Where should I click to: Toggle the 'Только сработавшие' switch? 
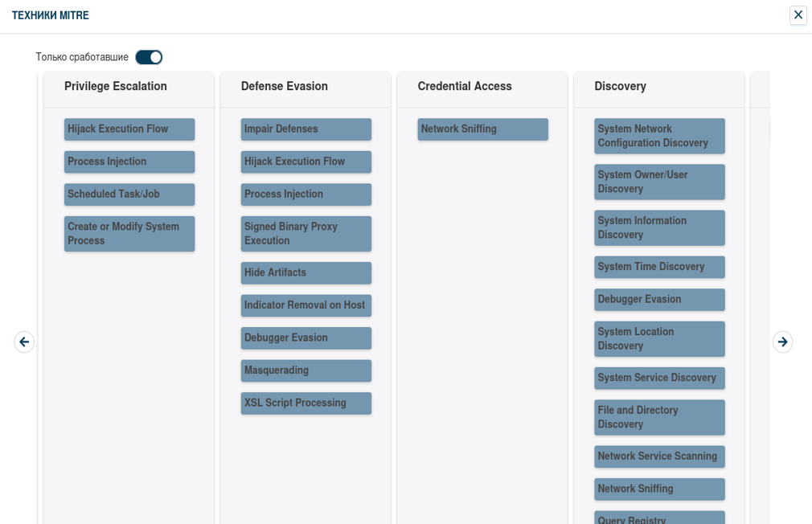click(x=149, y=57)
